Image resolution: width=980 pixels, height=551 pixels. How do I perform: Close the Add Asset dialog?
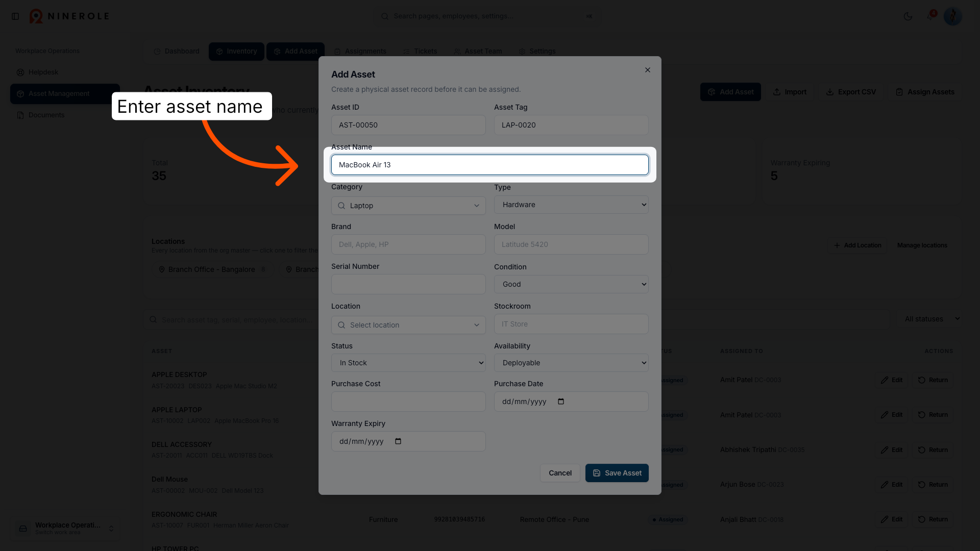click(x=647, y=70)
